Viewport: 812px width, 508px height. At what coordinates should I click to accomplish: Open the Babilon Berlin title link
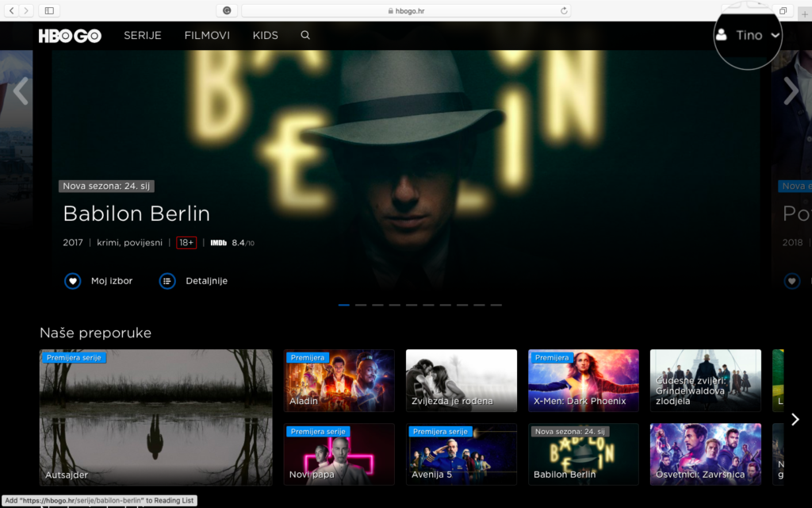(136, 214)
